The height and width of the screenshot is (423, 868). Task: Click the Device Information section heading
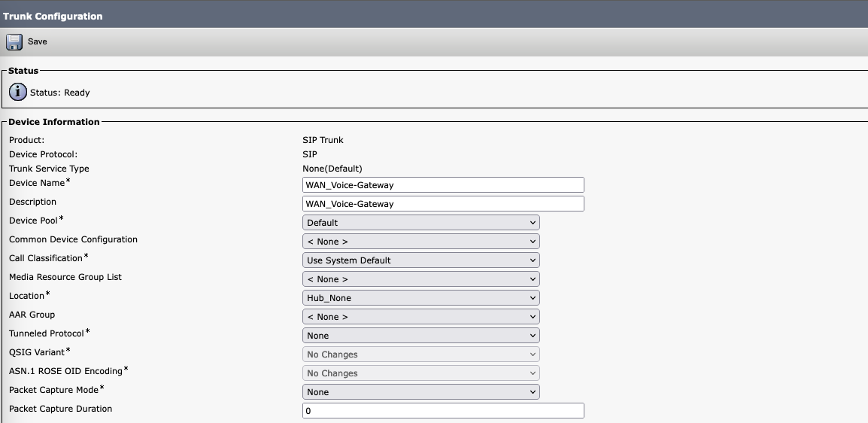pos(54,122)
